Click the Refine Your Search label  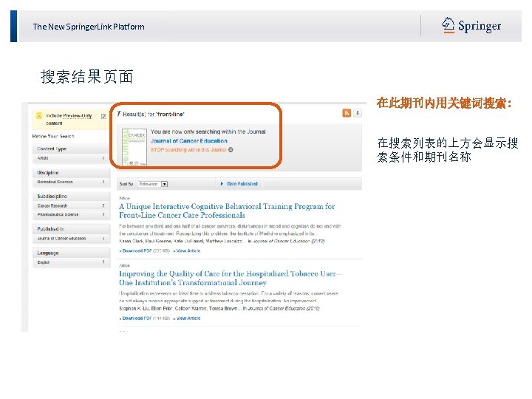(53, 136)
